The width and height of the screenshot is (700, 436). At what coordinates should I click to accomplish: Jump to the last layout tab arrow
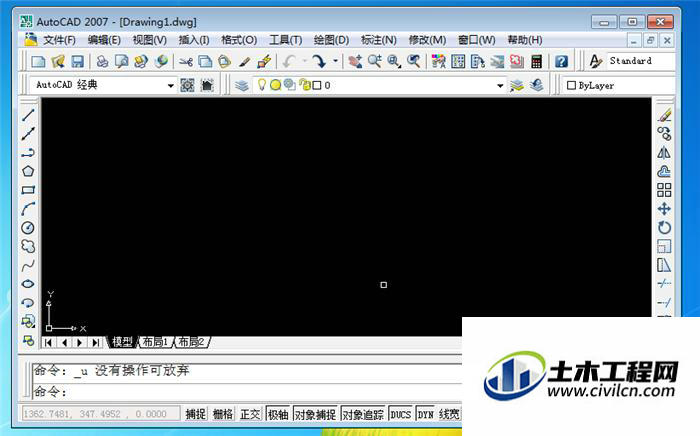95,343
